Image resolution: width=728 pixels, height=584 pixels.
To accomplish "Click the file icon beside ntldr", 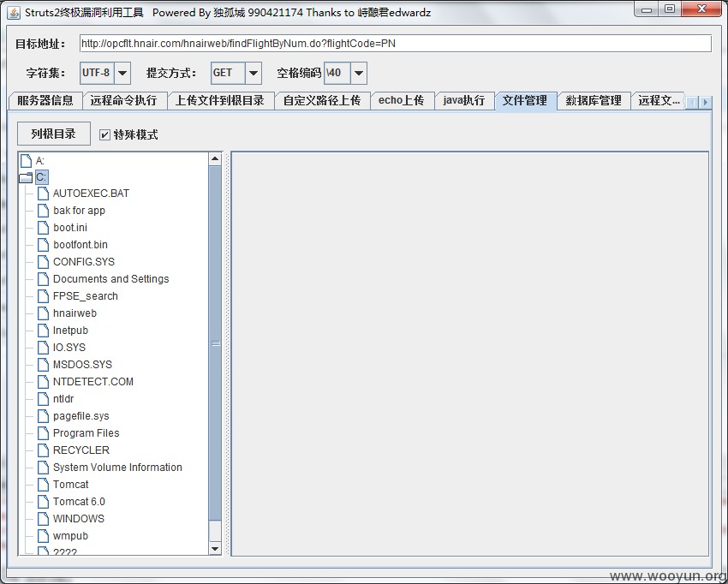I will pos(43,399).
